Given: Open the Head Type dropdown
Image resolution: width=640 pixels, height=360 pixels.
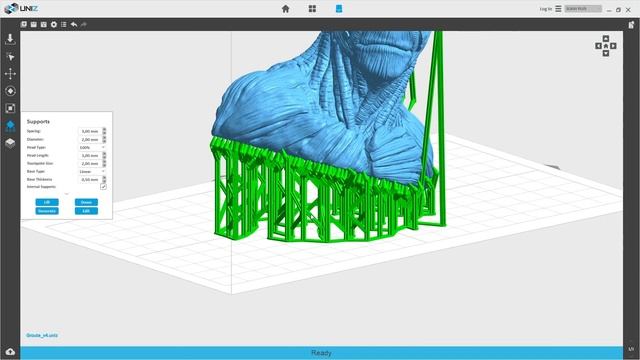Looking at the screenshot, I should pyautogui.click(x=92, y=147).
